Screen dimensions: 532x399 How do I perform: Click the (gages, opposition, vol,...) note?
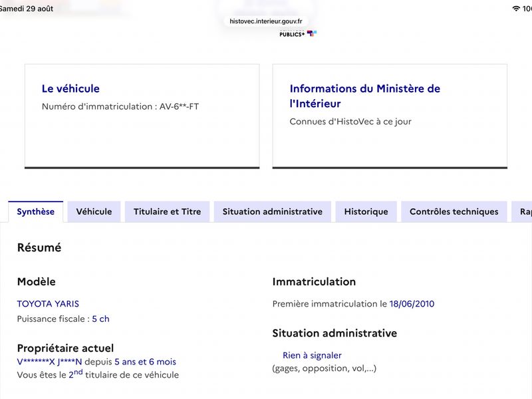coord(325,368)
